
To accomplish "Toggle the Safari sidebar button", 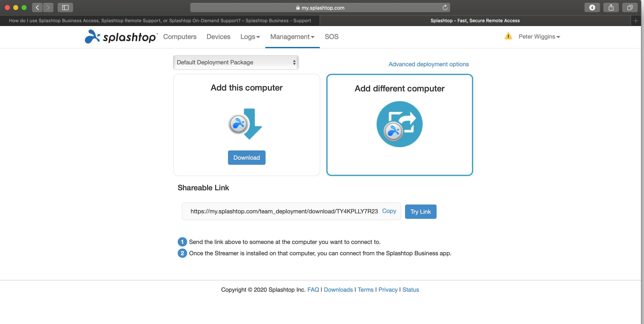I will [65, 8].
